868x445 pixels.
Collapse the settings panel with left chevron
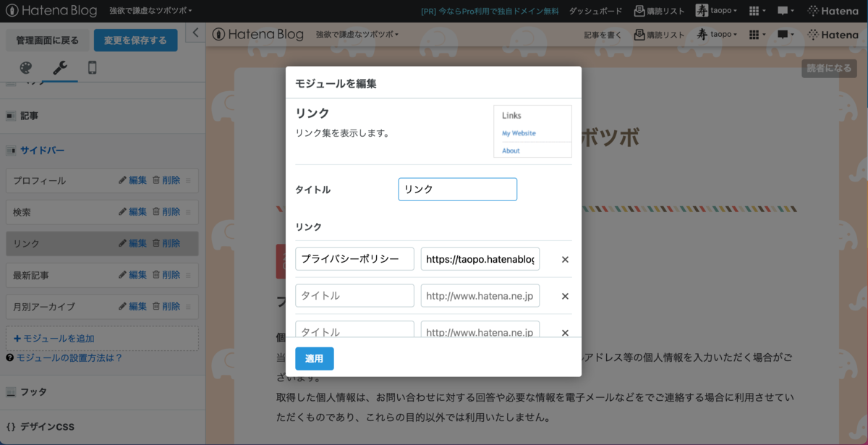tap(195, 33)
